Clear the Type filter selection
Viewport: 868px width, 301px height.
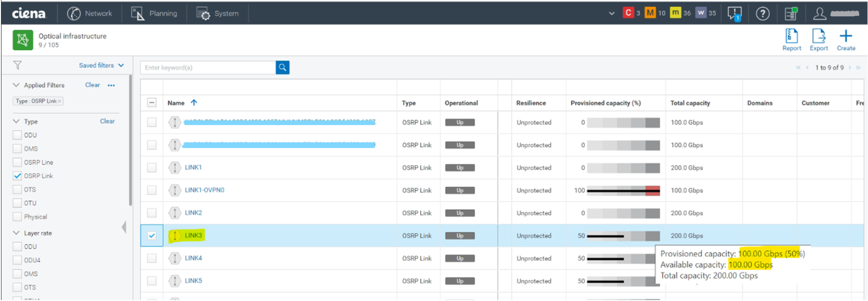click(107, 121)
